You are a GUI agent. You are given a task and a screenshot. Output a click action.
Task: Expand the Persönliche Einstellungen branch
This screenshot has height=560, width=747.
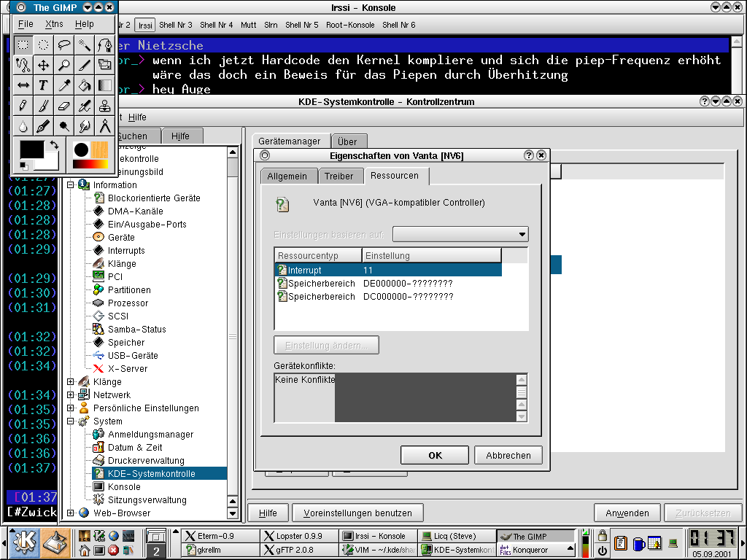(71, 408)
